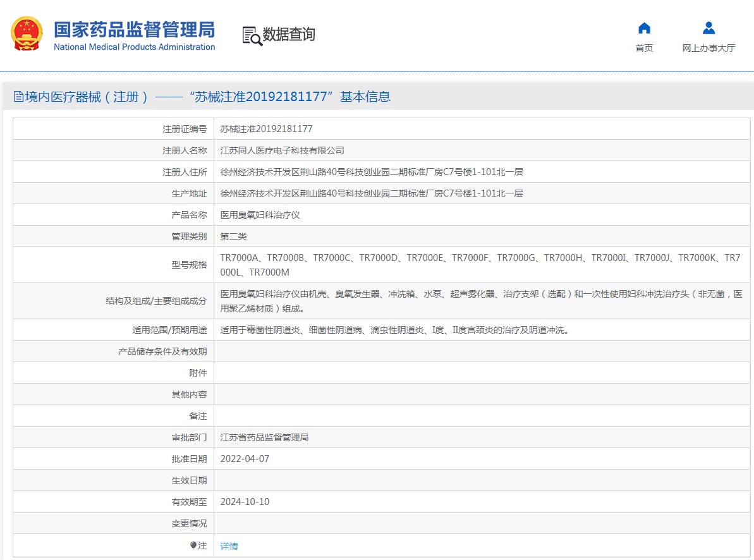Select registration number 苏械注准20192181177 value
Viewport: 754px width, 560px height.
point(267,129)
